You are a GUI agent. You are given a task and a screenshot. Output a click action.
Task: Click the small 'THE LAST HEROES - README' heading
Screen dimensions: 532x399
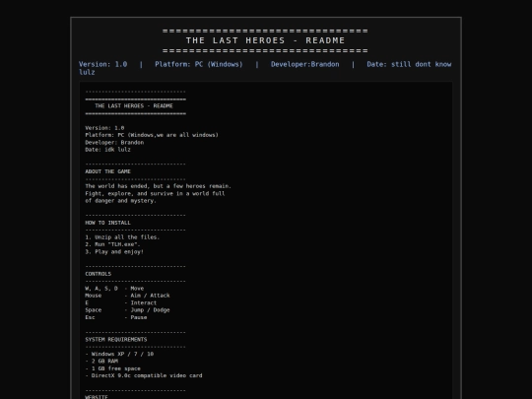pyautogui.click(x=134, y=105)
